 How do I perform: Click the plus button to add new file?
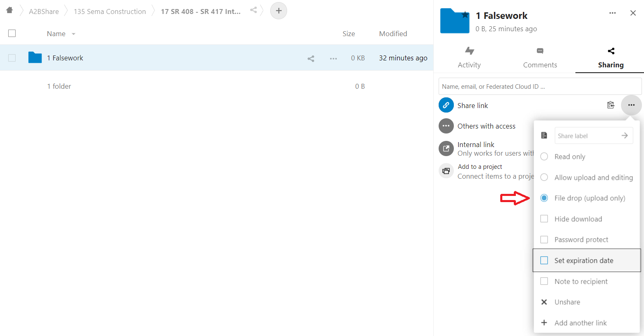(278, 11)
